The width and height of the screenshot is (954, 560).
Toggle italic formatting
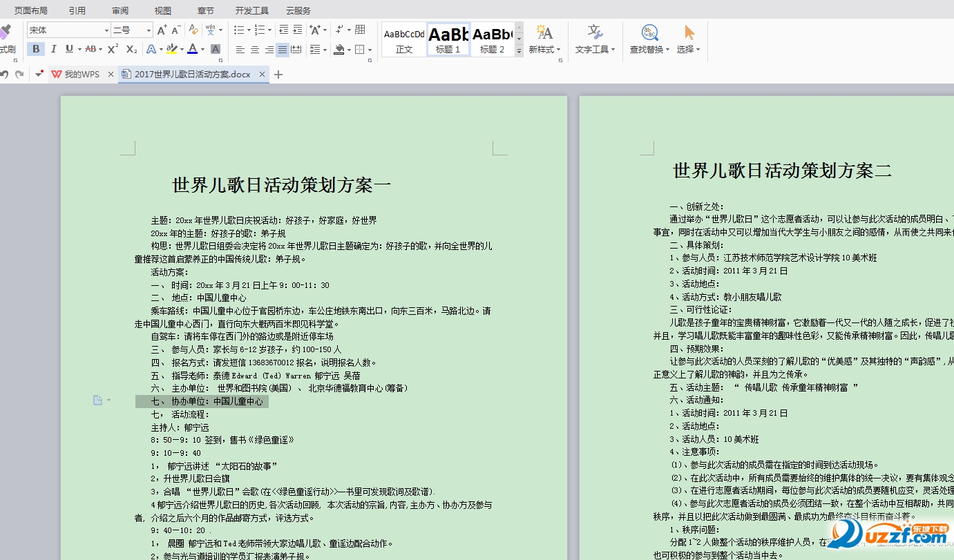pyautogui.click(x=53, y=49)
